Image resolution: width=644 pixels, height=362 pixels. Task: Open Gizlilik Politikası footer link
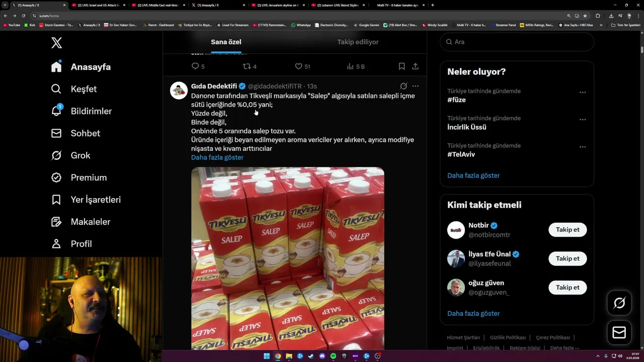pos(508,337)
